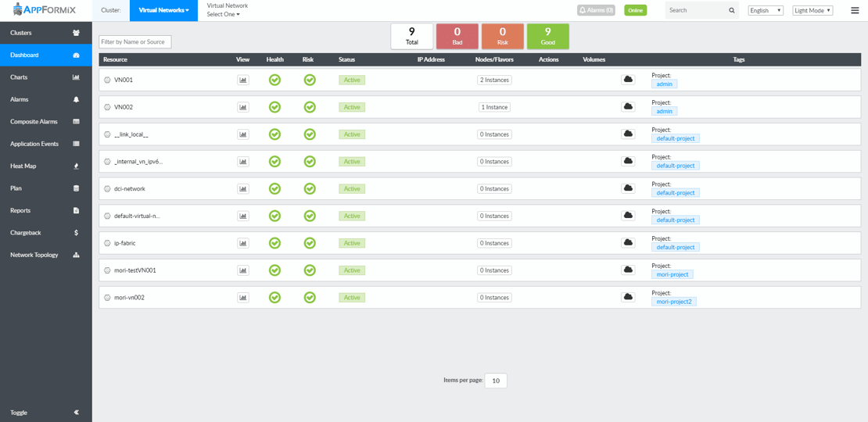Click default-project tag on ip-fabric row
868x422 pixels.
[676, 247]
